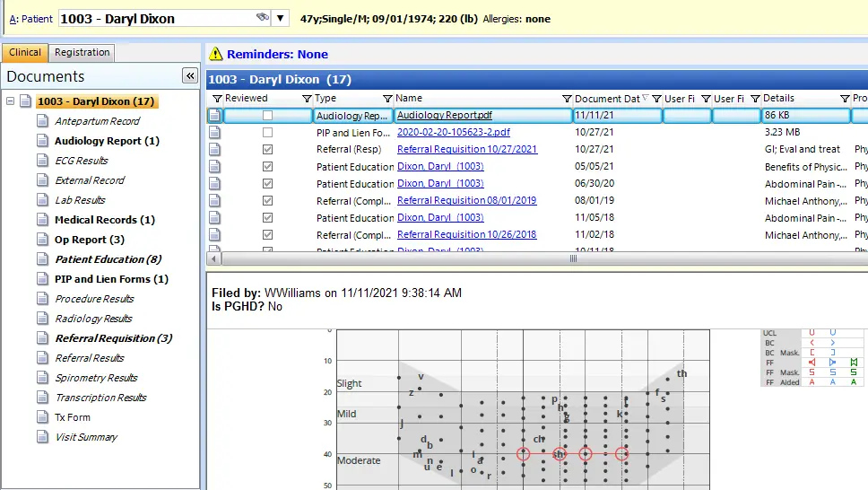Image resolution: width=868 pixels, height=490 pixels.
Task: Click the Referral Requisition folder icon
Action: click(x=42, y=338)
